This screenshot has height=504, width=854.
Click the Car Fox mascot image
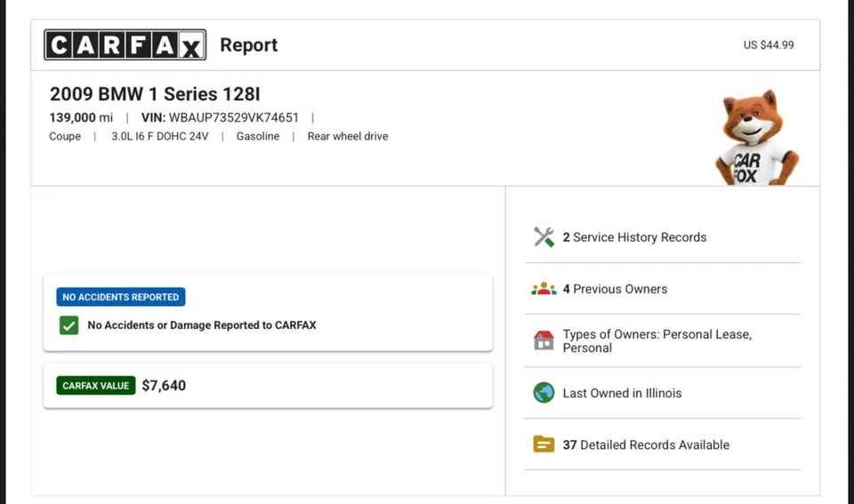pyautogui.click(x=756, y=138)
